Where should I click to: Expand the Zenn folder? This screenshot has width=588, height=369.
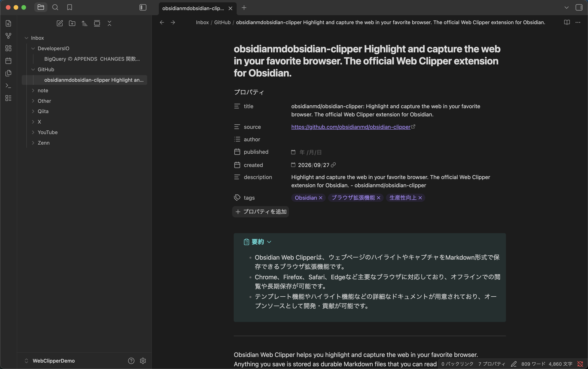(33, 143)
